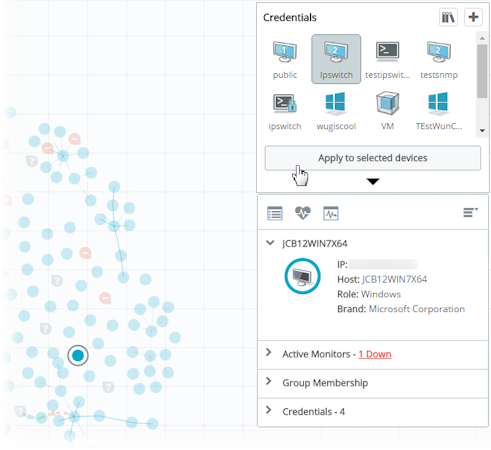491x450 pixels.
Task: Open the device card options menu
Action: tap(470, 212)
